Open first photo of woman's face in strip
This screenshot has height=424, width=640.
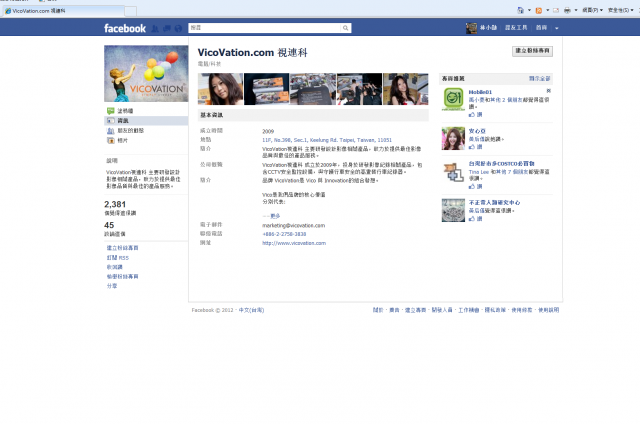pyautogui.click(x=220, y=89)
